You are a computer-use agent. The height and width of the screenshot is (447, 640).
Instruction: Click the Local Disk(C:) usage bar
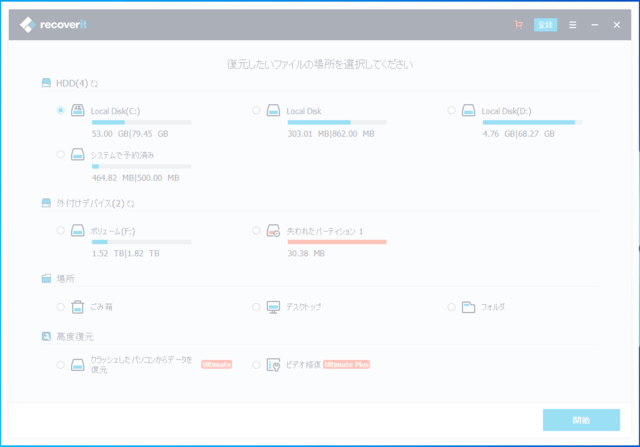pyautogui.click(x=141, y=122)
